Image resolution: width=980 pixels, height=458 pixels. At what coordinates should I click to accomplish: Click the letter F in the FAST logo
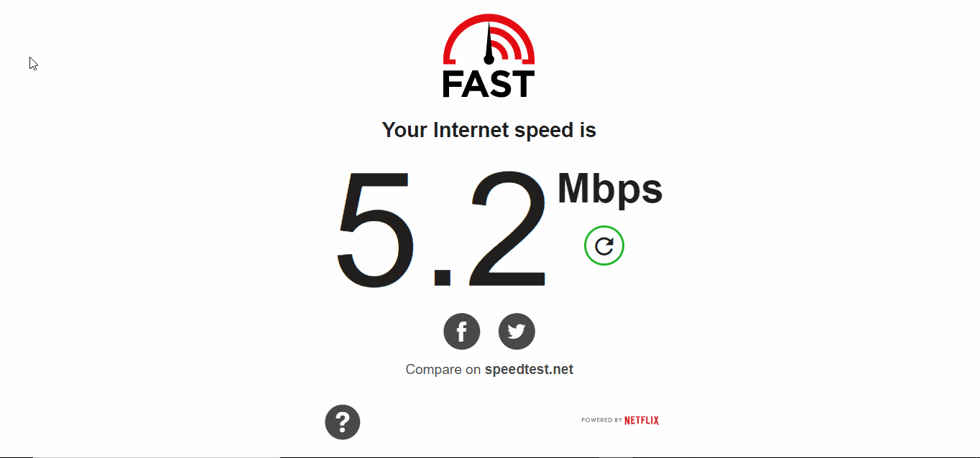(453, 83)
